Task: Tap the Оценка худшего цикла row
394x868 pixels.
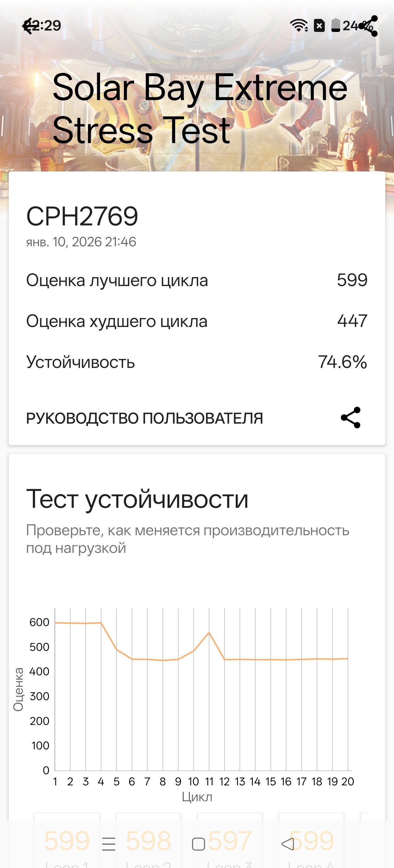Action: tap(197, 321)
